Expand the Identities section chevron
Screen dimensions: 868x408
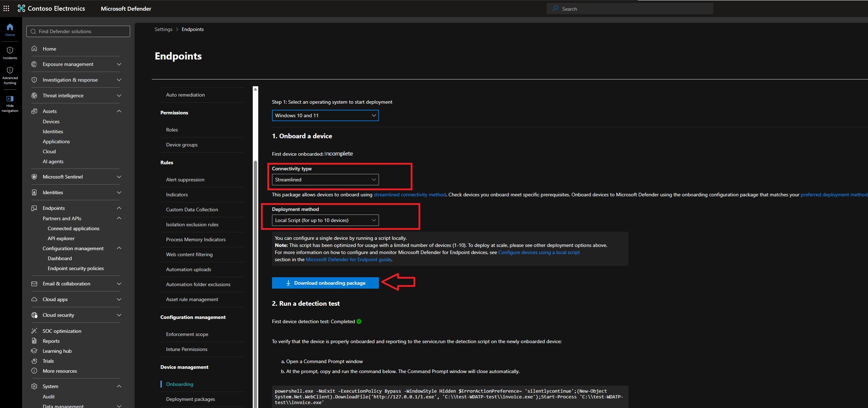119,192
